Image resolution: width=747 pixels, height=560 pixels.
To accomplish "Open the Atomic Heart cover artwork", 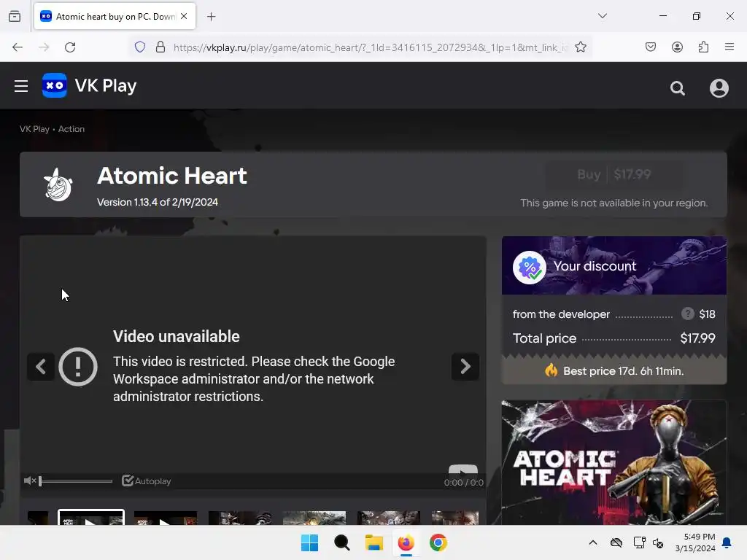I will pos(614,462).
